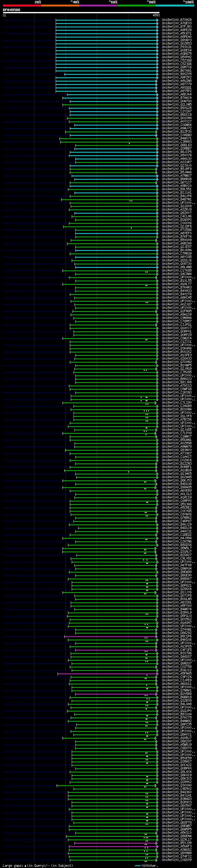Open hit UniRef100_B7FJR0
This screenshot has width=197, height=868.
[177, 26]
